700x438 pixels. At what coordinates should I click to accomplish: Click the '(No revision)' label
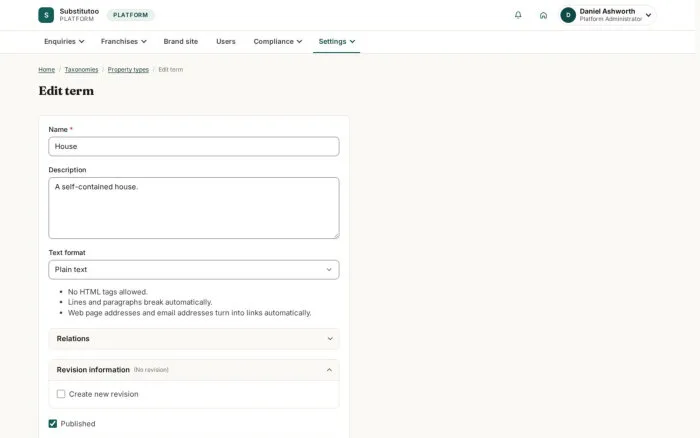point(151,370)
